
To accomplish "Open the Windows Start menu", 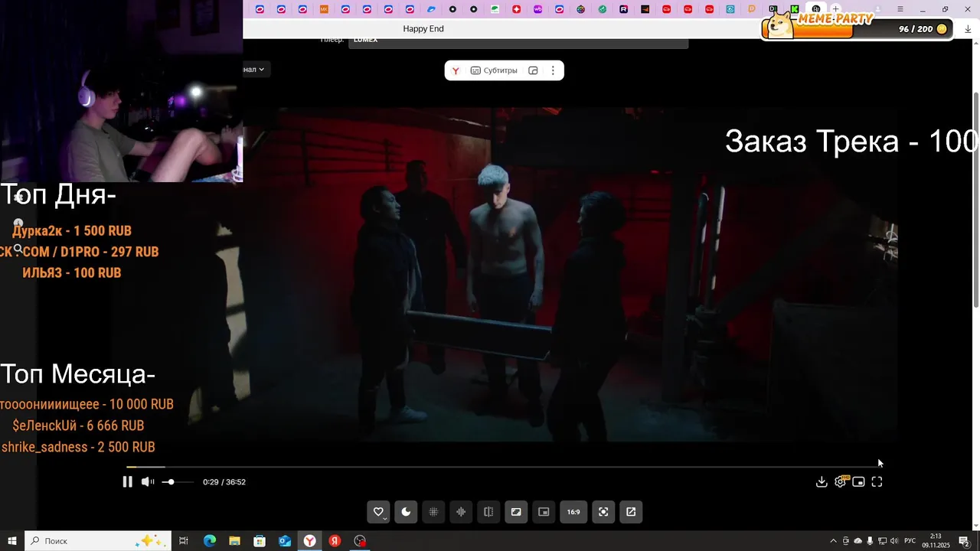I will point(12,541).
